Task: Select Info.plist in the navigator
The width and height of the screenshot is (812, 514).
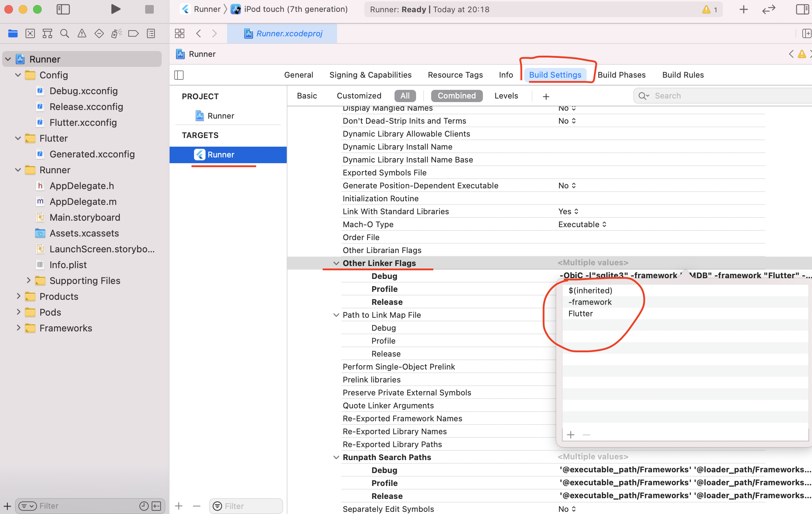Action: click(68, 265)
